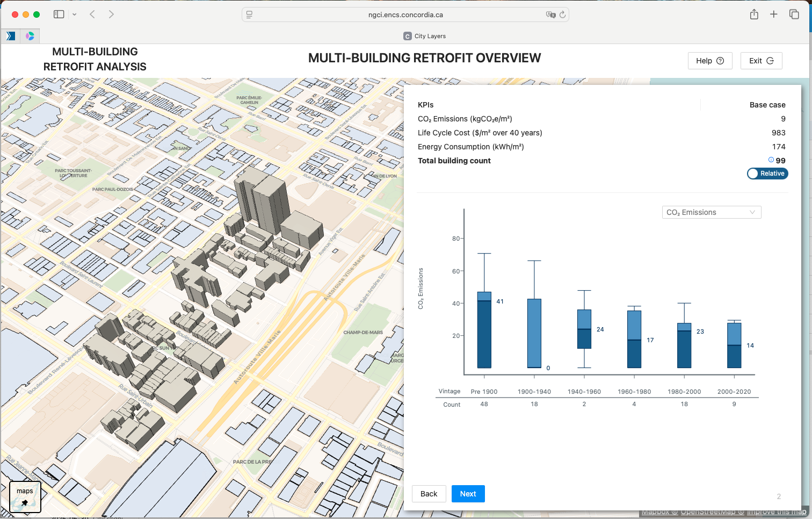Show the tab overview icon
Image resolution: width=812 pixels, height=519 pixels.
794,15
